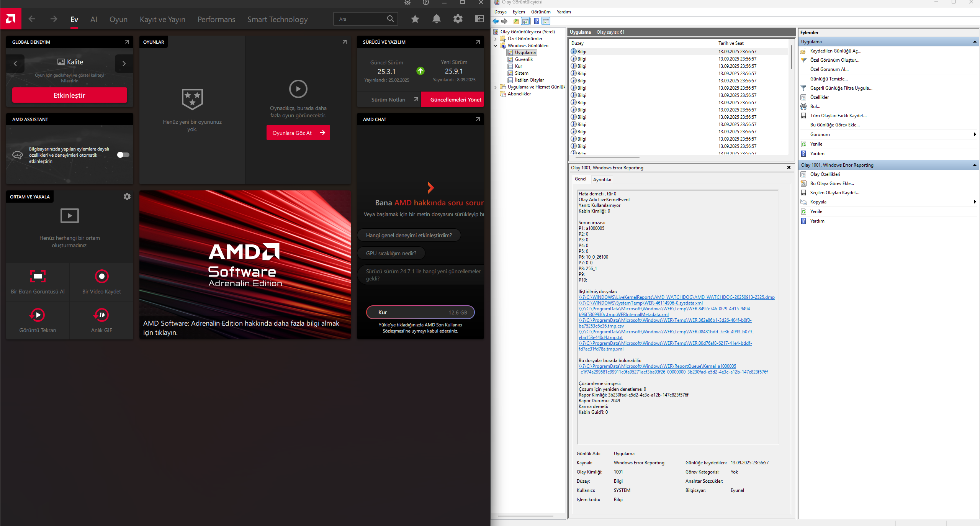The width and height of the screenshot is (980, 526).
Task: Open AMD Software settings gear
Action: point(458,19)
